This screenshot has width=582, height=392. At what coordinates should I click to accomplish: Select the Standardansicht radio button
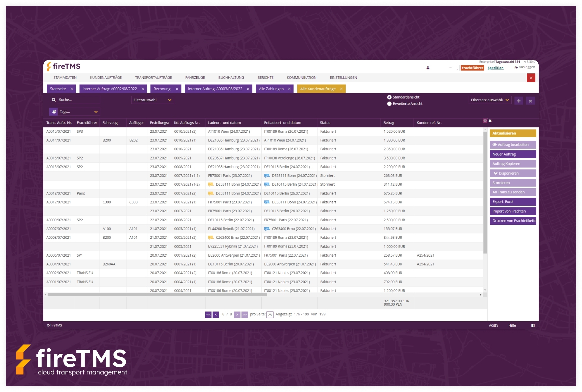[x=389, y=97]
